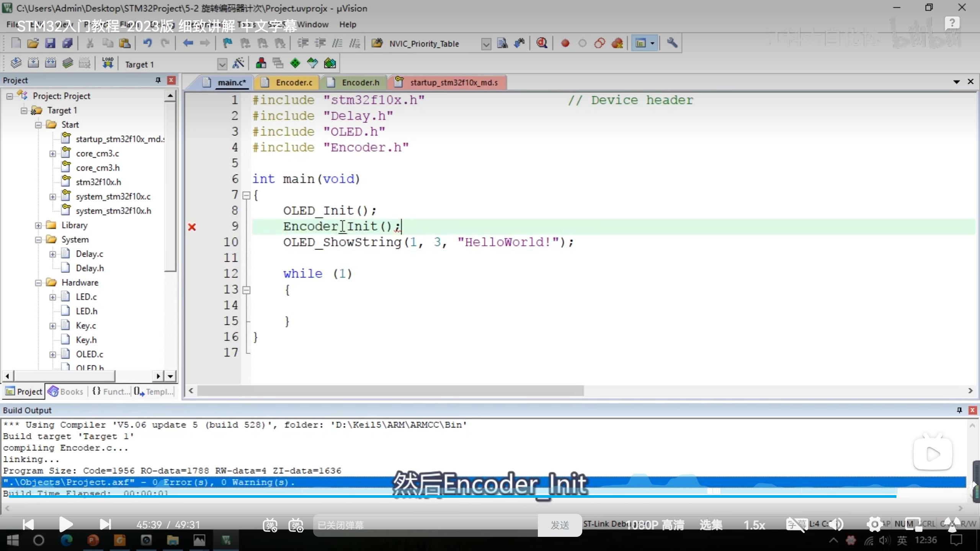
Task: Pin the Project panel
Action: tap(158, 80)
